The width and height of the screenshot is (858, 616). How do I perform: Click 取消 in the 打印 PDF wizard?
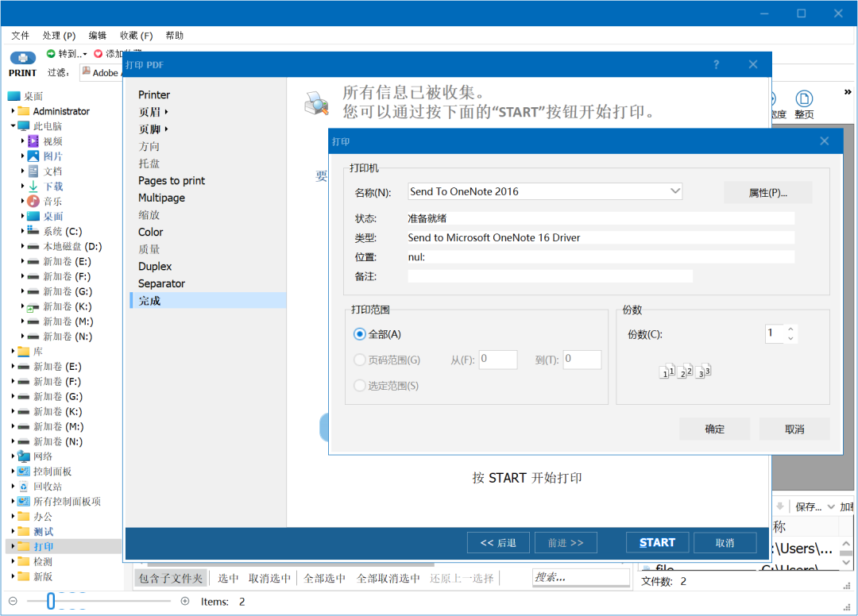pos(725,543)
